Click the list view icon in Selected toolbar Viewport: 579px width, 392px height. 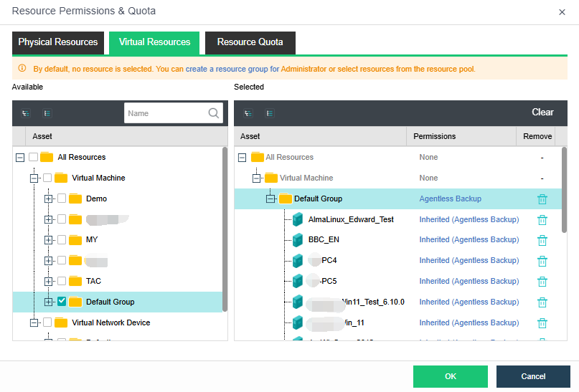pyautogui.click(x=270, y=113)
